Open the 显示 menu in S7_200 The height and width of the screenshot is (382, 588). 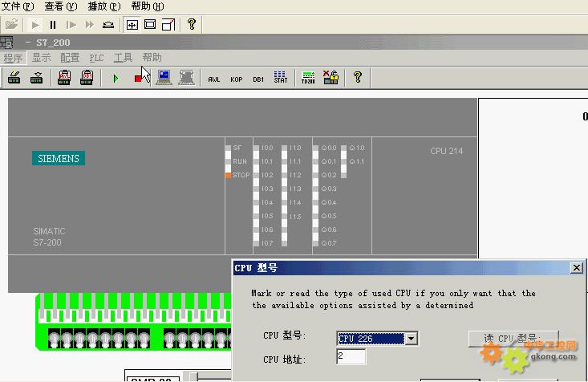[x=41, y=58]
